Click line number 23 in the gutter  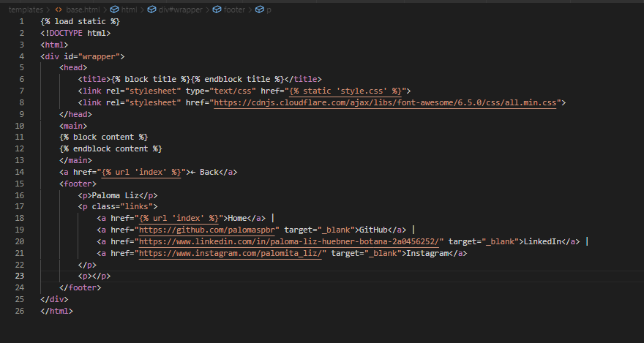click(20, 276)
